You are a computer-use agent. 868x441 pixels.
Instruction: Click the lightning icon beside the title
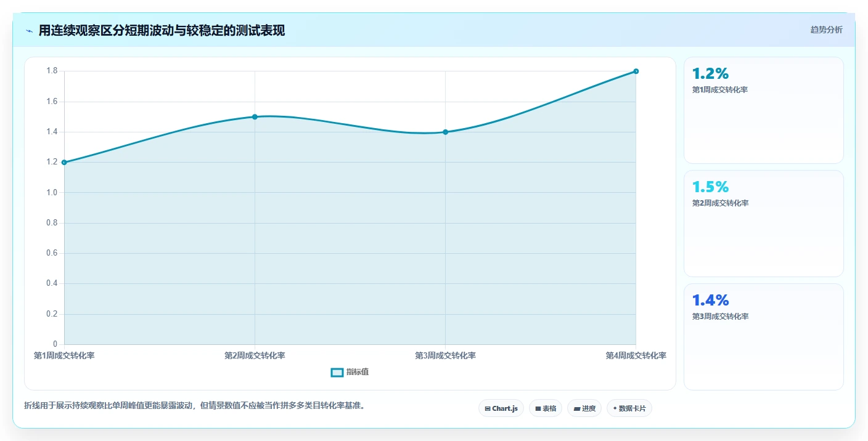pyautogui.click(x=29, y=31)
